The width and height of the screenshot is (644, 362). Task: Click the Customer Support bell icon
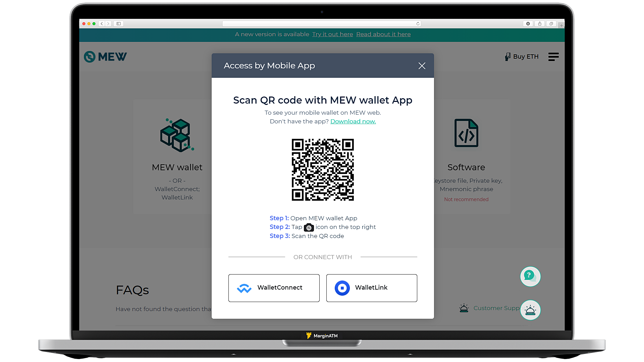[x=530, y=309]
